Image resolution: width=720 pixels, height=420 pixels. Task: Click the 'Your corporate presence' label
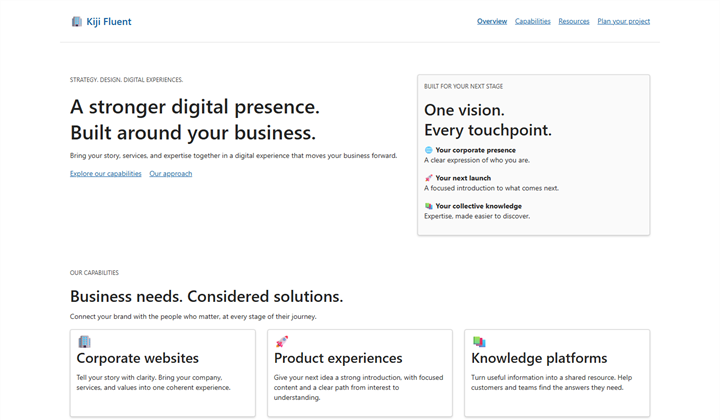coord(476,150)
